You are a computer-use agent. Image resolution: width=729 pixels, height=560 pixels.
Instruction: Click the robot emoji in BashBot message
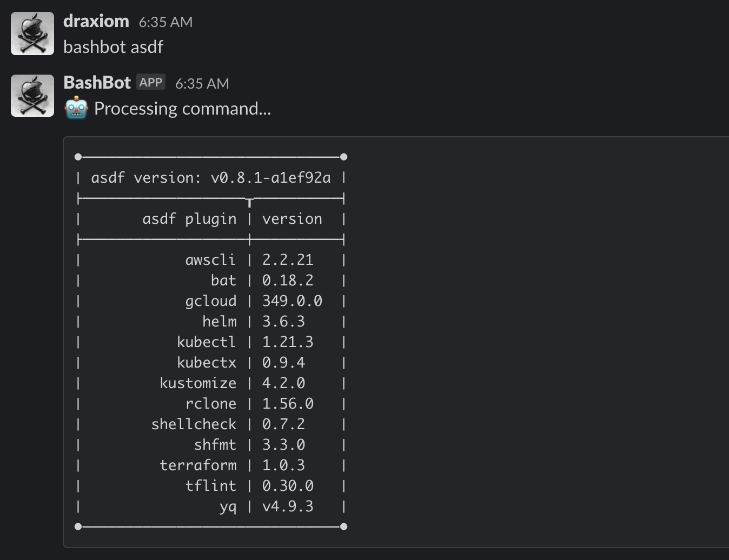(76, 108)
